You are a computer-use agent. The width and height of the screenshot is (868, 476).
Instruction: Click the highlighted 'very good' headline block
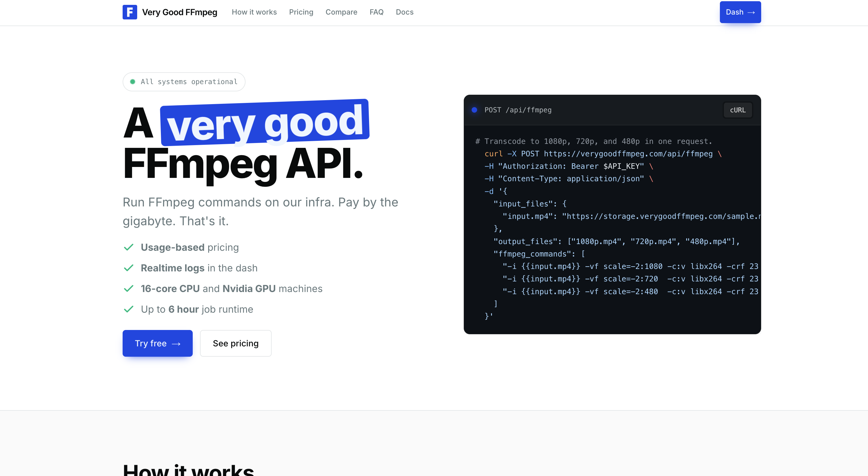tap(265, 122)
